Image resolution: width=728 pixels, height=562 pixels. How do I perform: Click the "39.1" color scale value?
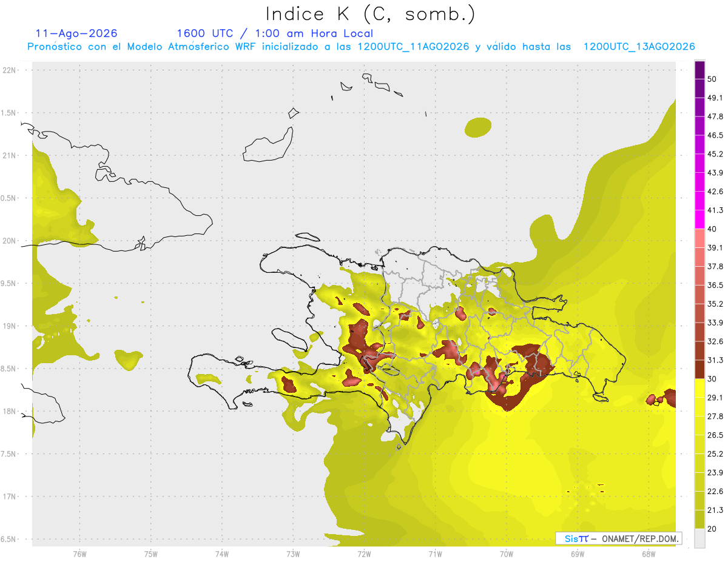click(x=715, y=247)
